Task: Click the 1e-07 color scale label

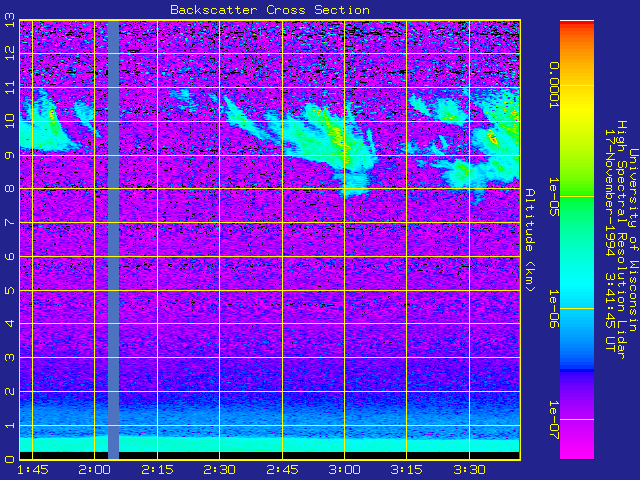Action: [553, 420]
